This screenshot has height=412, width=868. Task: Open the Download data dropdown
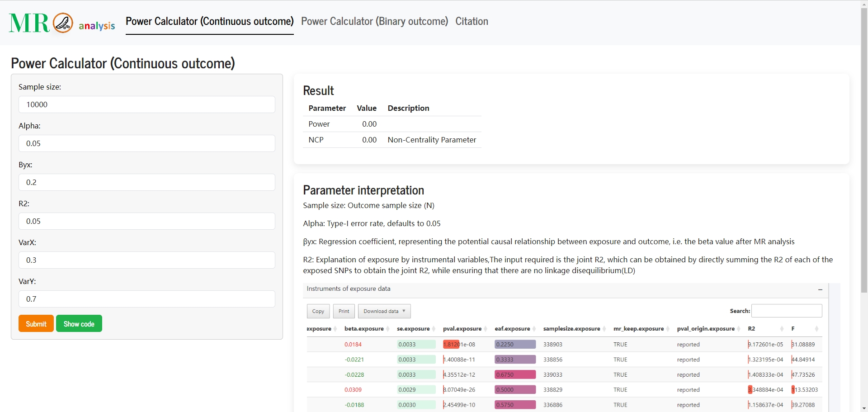coord(384,311)
